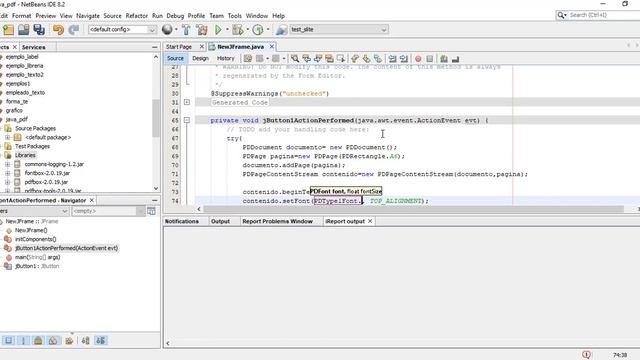Screen dimensions: 640x360
Task: Click the icon left of the test_site dropdown
Action: pyautogui.click(x=281, y=29)
